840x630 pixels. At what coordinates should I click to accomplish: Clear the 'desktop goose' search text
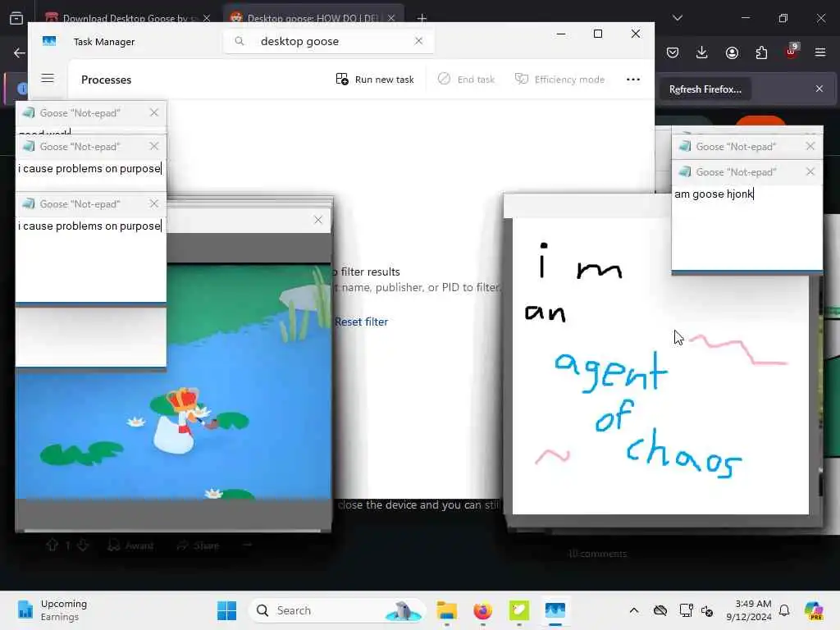(x=419, y=41)
